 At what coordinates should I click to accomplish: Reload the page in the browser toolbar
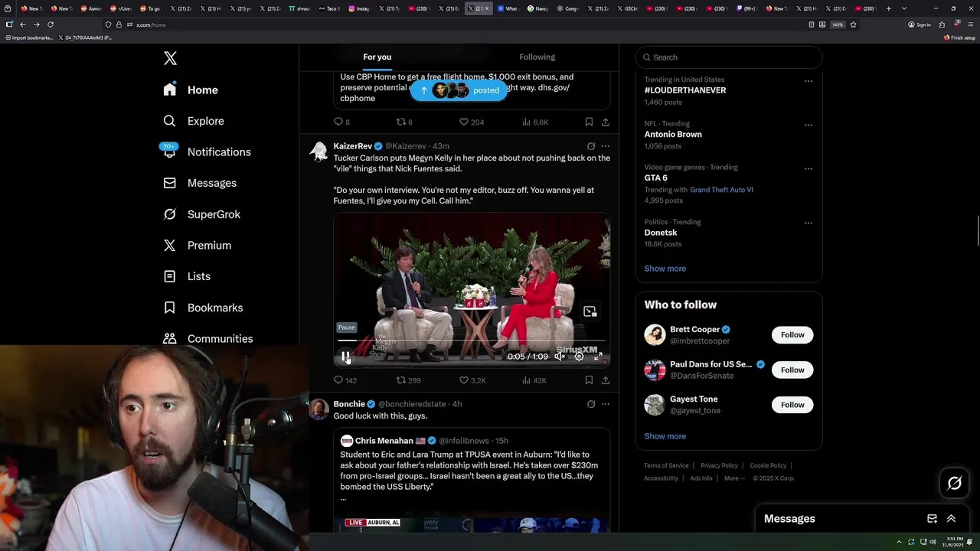tap(51, 24)
